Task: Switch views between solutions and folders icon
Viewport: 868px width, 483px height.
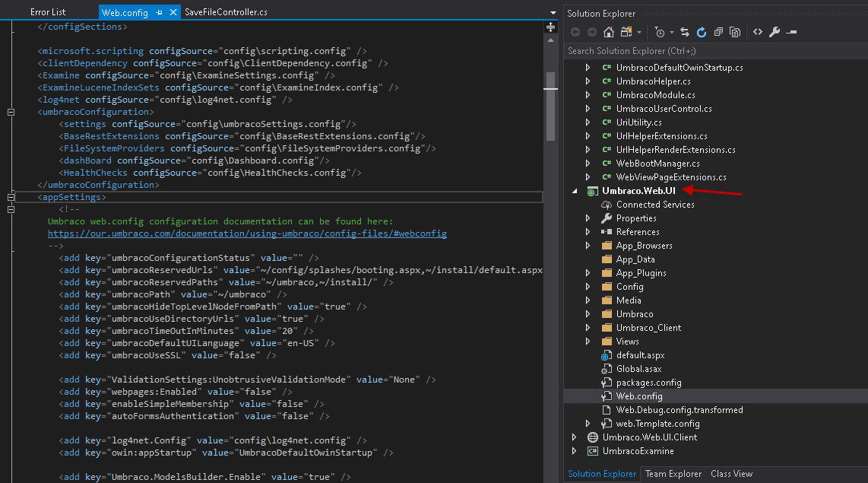Action: click(x=626, y=32)
